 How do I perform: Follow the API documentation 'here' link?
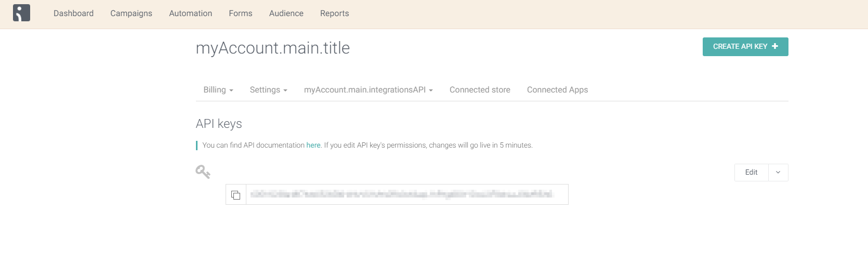click(x=313, y=145)
